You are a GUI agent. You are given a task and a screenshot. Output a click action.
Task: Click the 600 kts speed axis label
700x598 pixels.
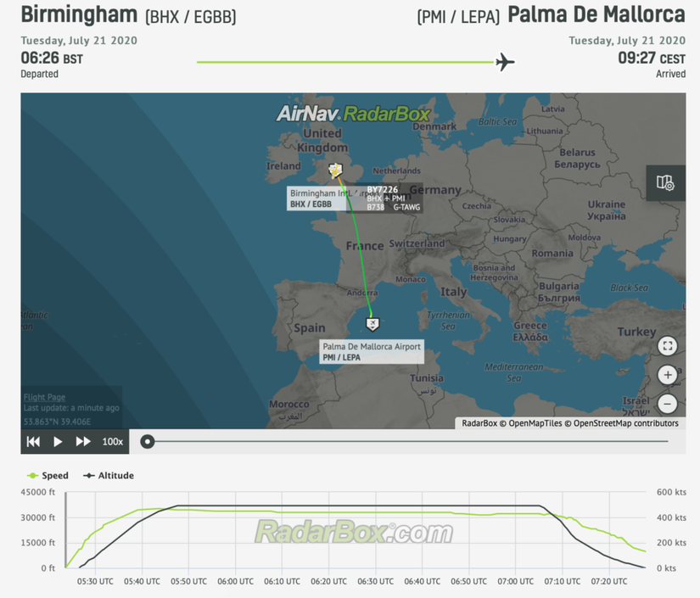pyautogui.click(x=671, y=492)
